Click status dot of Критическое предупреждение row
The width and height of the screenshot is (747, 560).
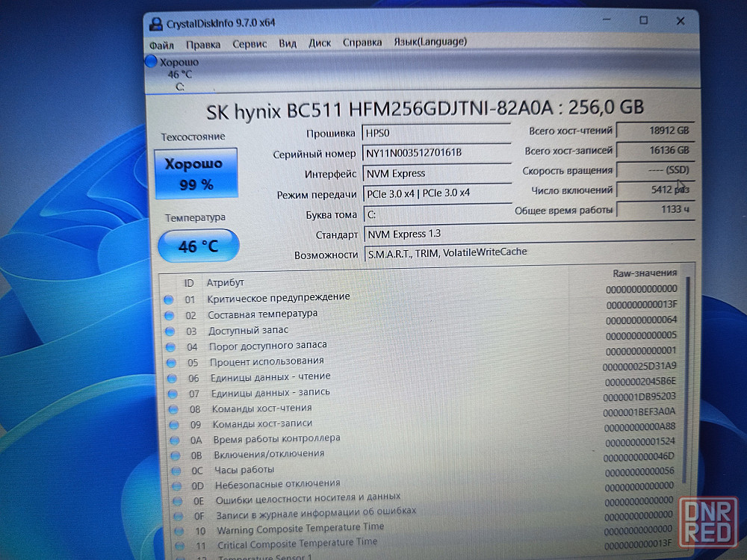click(168, 299)
